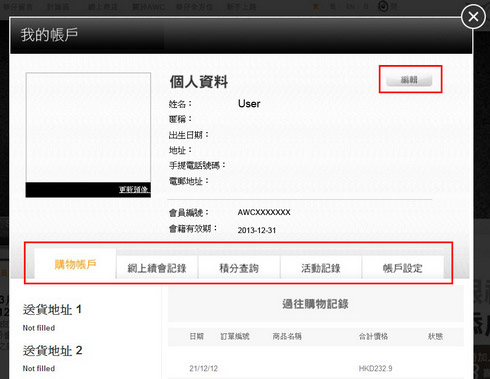Click the 送貨地址 2 heading
Image resolution: width=490 pixels, height=379 pixels.
[52, 350]
